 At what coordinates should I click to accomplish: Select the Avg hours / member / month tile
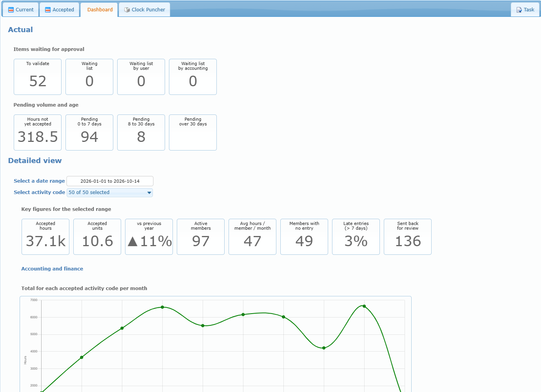252,237
